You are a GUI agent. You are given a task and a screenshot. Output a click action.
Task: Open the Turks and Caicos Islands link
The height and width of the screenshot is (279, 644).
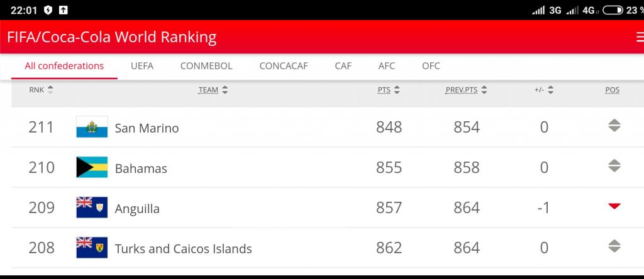[x=183, y=249]
